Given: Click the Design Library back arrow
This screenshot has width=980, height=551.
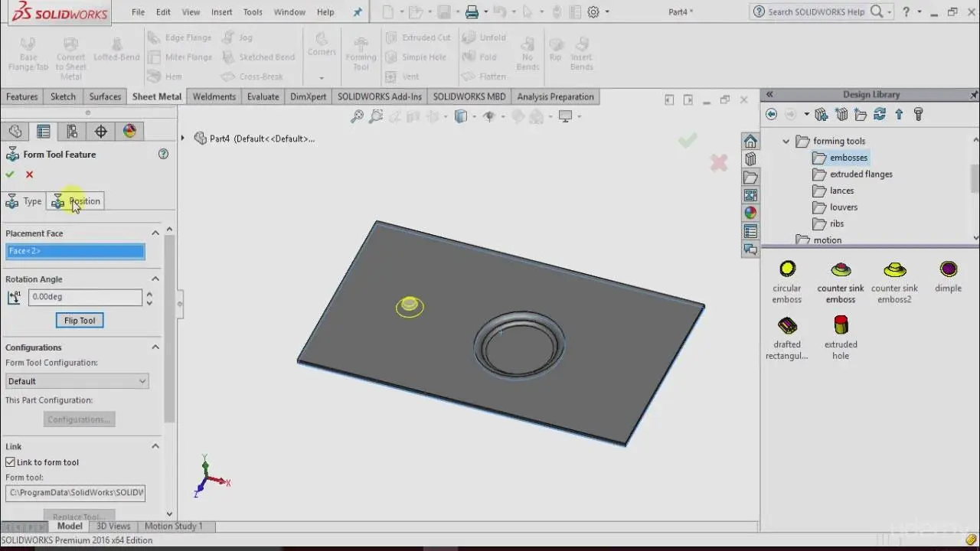Looking at the screenshot, I should (772, 114).
